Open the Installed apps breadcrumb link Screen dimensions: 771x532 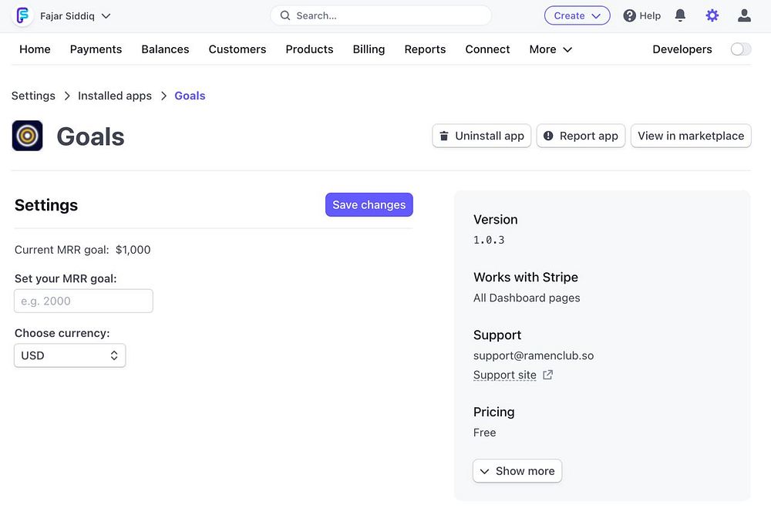pyautogui.click(x=115, y=96)
